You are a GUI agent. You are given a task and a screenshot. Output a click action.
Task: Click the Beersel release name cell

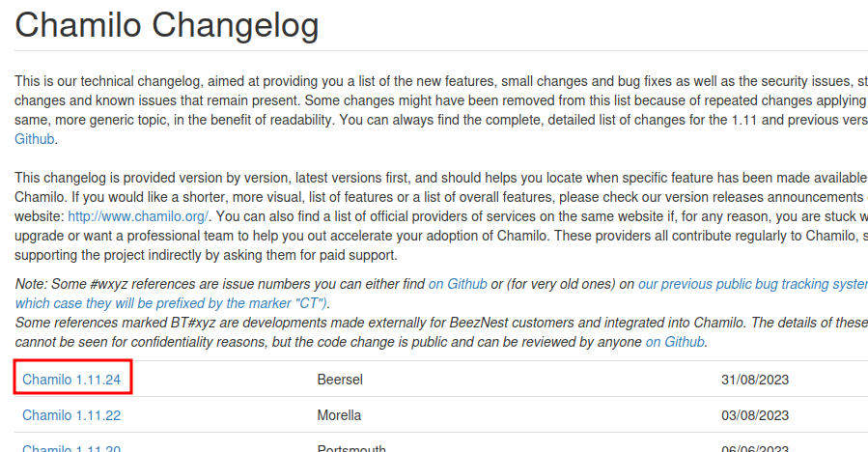click(x=340, y=380)
